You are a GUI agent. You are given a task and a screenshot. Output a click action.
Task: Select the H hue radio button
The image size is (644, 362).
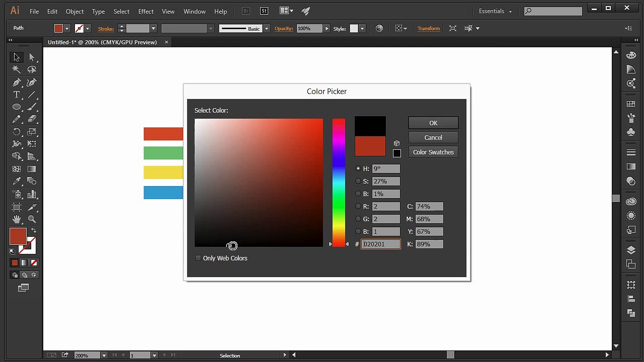pos(358,168)
